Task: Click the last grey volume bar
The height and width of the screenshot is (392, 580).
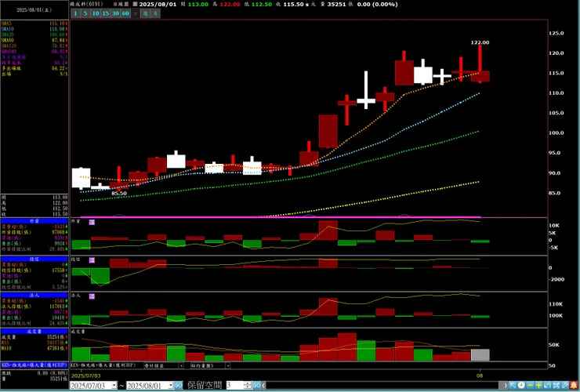Action: pyautogui.click(x=480, y=354)
